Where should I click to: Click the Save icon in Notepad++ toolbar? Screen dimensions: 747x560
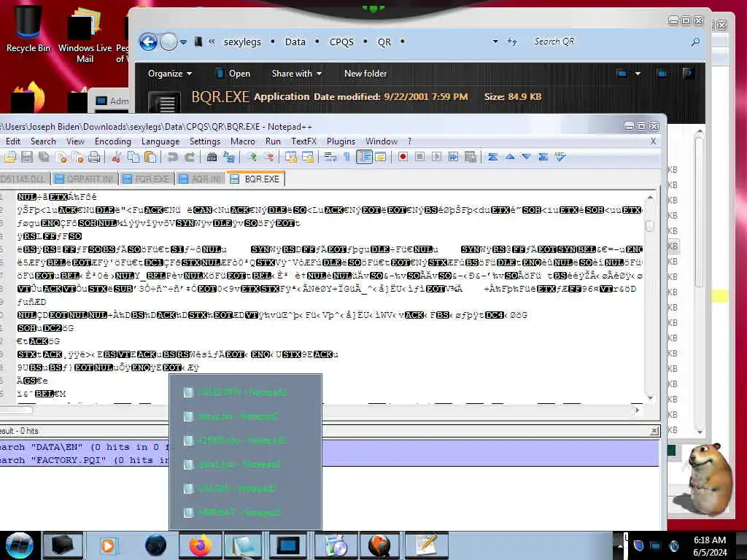[27, 157]
